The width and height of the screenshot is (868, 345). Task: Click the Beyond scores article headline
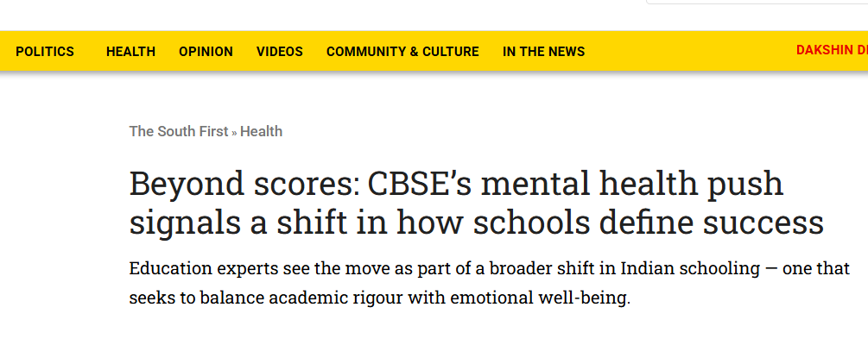coord(475,204)
